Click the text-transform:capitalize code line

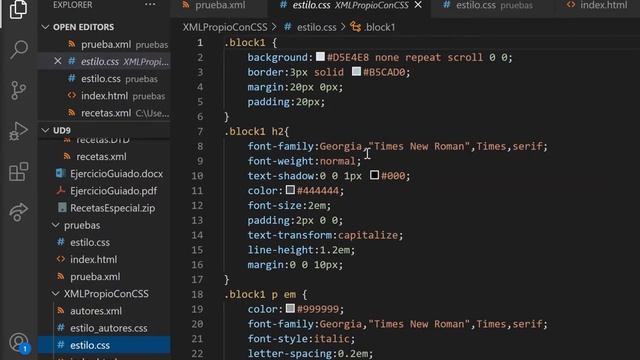pos(325,235)
